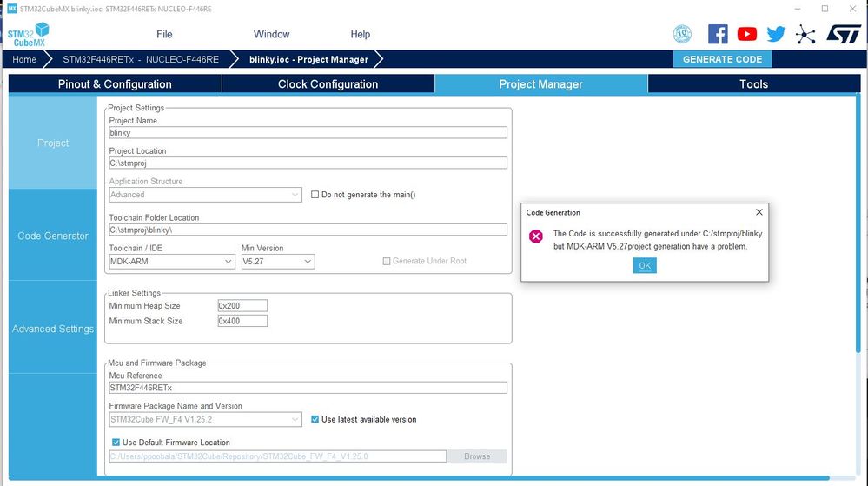
Task: Click the Minimum Heap Size field
Action: coord(242,305)
